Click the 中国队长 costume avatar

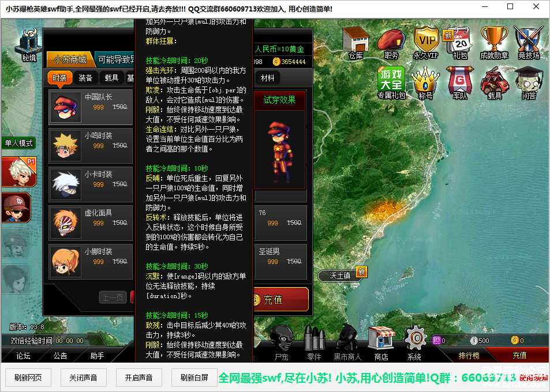click(66, 107)
